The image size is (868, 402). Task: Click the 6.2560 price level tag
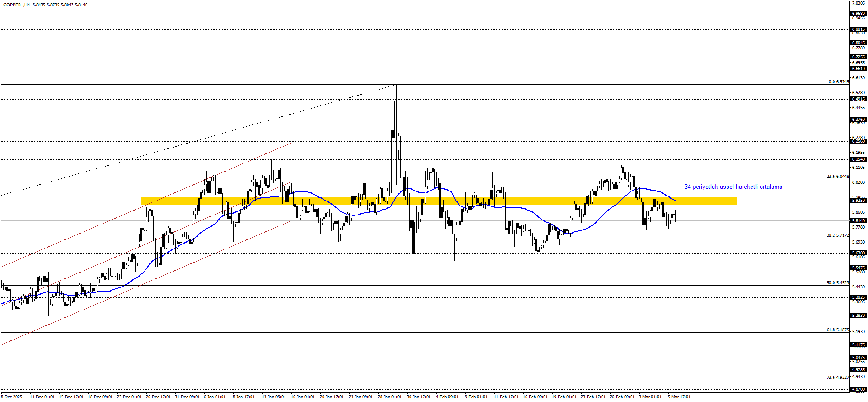(858, 141)
